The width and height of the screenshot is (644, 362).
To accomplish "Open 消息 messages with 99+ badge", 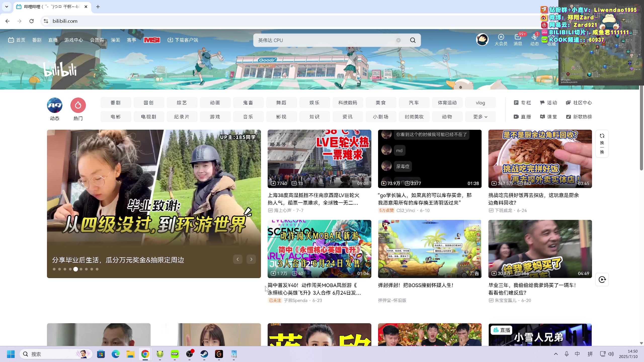I will (x=518, y=40).
